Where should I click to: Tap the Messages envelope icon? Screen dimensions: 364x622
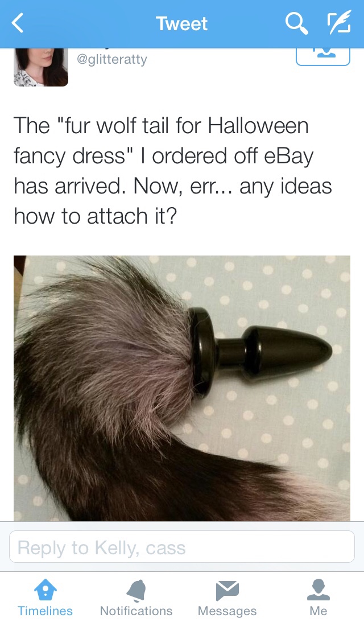point(227,590)
